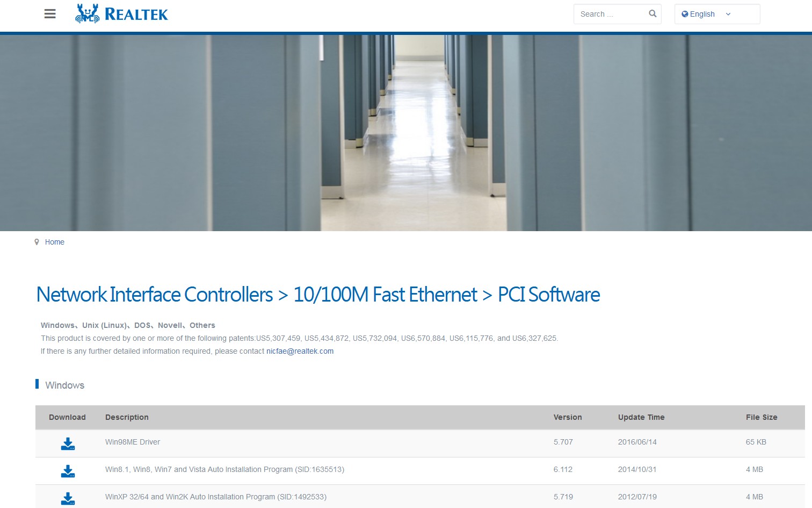Email nicfae@realtek.com link
The height and width of the screenshot is (508, 812).
(x=300, y=351)
